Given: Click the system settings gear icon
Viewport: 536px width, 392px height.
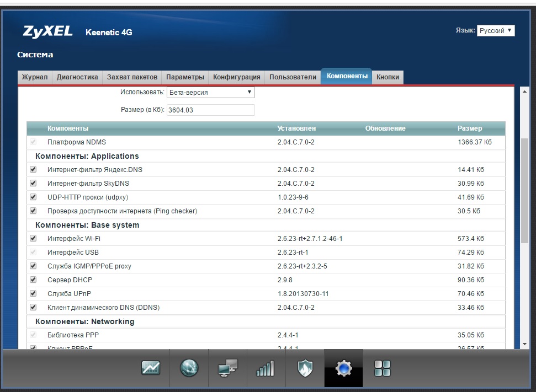Looking at the screenshot, I should [343, 368].
